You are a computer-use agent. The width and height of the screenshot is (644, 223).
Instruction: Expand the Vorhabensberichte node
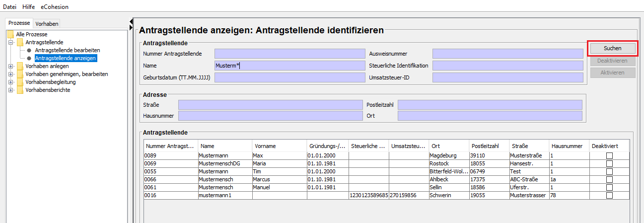click(x=11, y=90)
